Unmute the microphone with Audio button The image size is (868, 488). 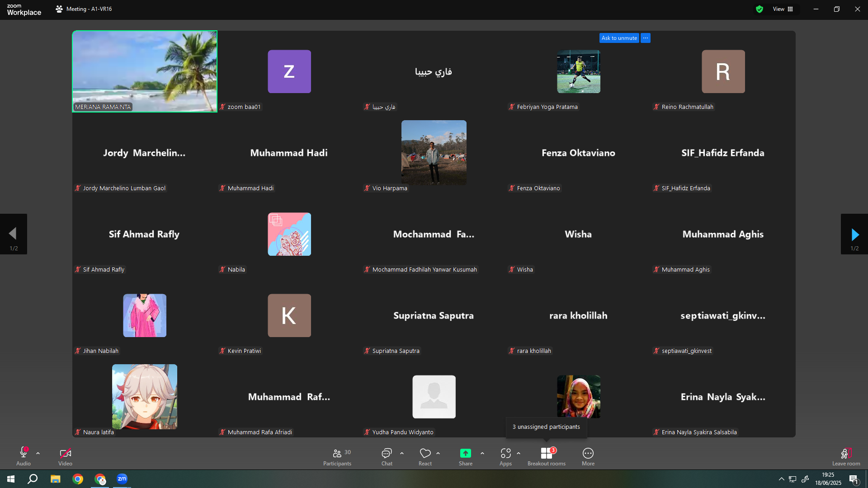[24, 456]
